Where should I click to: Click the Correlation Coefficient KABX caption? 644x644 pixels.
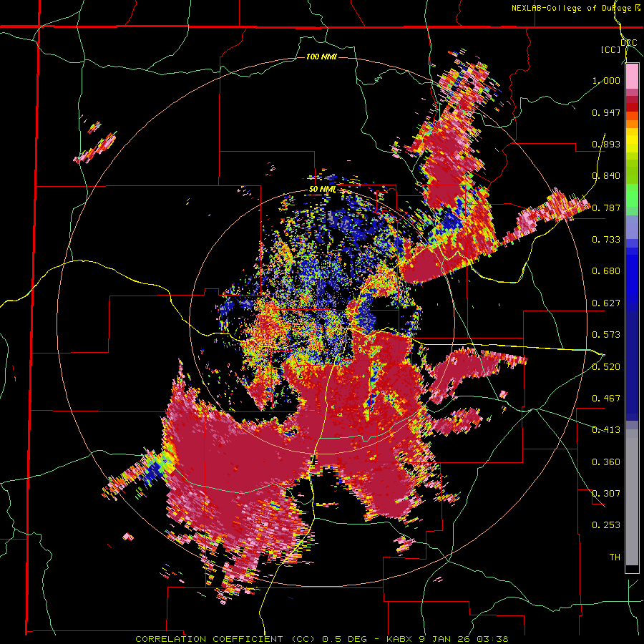pos(322,639)
